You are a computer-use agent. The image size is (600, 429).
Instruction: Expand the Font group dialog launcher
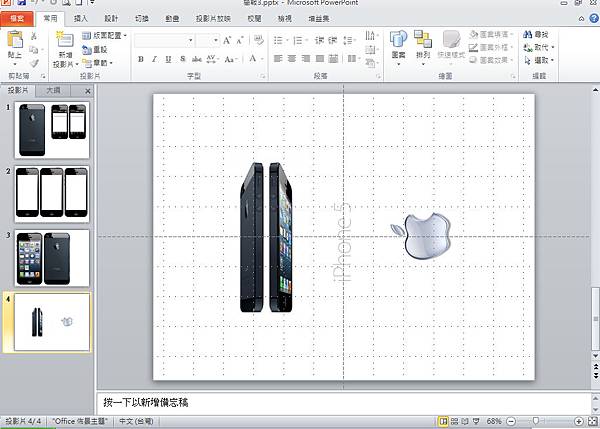pyautogui.click(x=262, y=77)
